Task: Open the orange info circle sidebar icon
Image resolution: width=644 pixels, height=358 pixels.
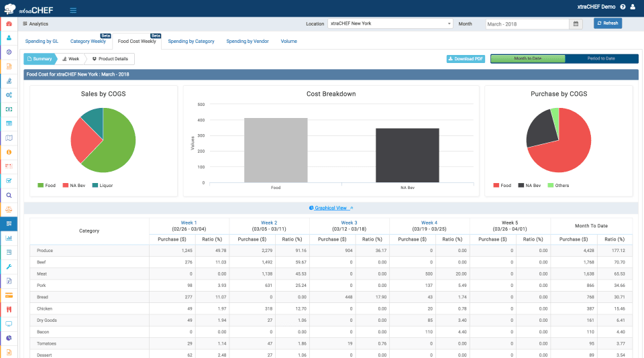Action: pyautogui.click(x=9, y=152)
